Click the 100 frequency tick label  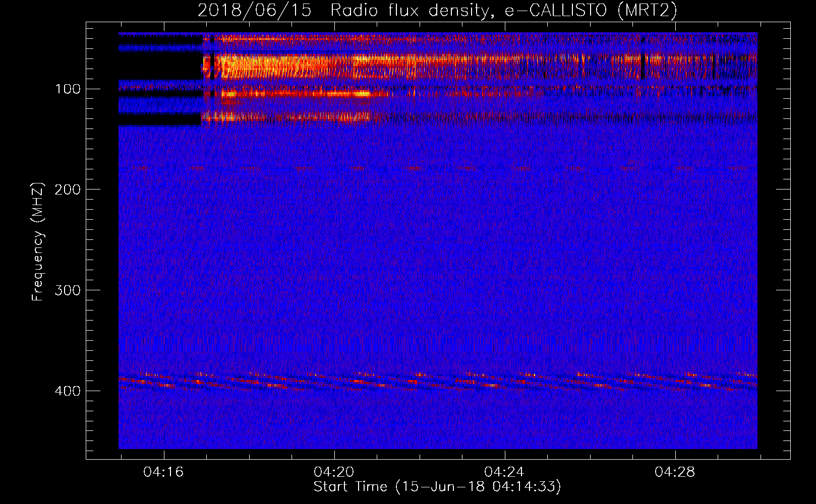(68, 89)
